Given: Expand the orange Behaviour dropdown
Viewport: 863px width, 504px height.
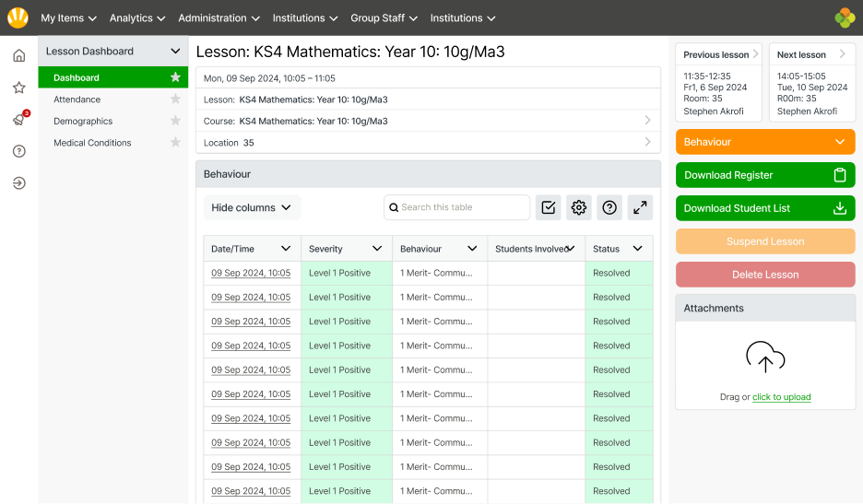Looking at the screenshot, I should pyautogui.click(x=765, y=142).
